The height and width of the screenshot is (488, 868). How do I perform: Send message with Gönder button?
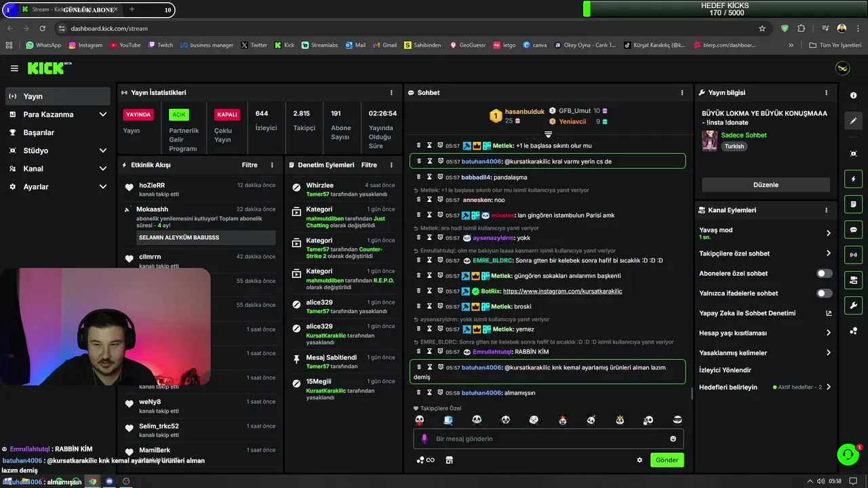pyautogui.click(x=667, y=460)
